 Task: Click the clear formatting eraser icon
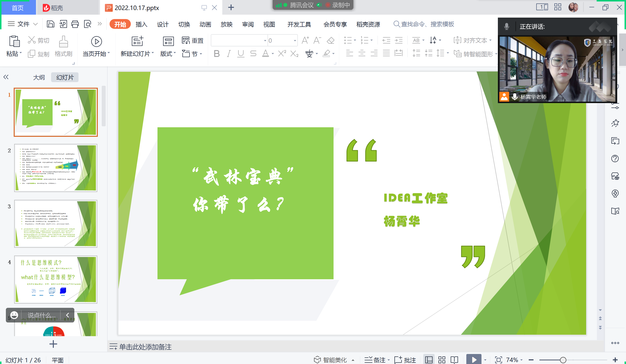(330, 40)
